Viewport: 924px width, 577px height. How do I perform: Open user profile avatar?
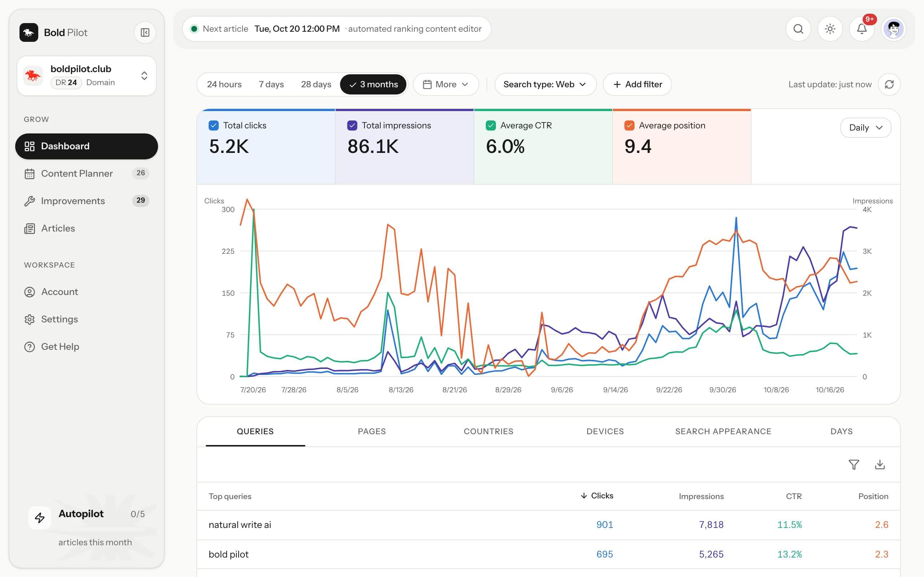coord(893,29)
